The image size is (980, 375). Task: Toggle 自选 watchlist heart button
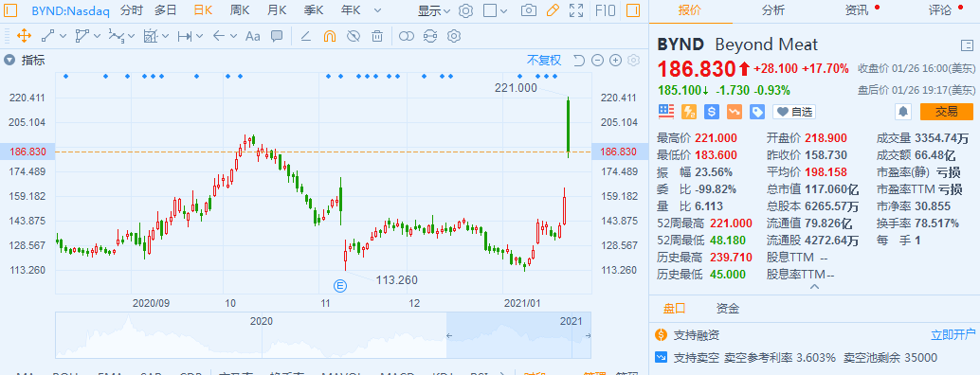(x=793, y=112)
